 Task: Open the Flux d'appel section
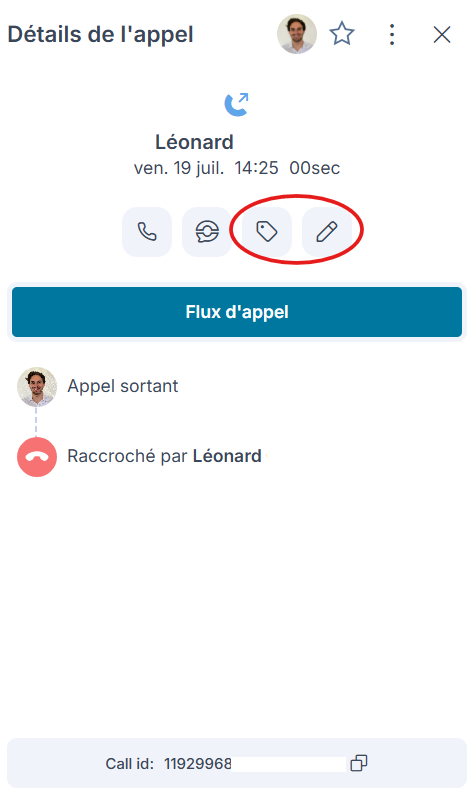[237, 312]
